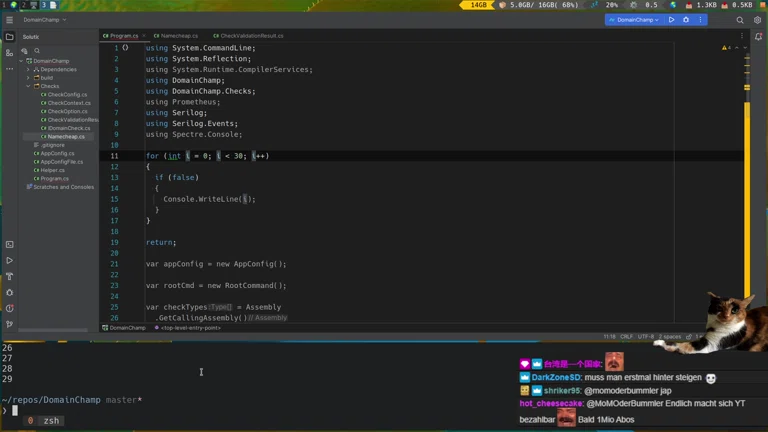Image resolution: width=768 pixels, height=432 pixels.
Task: Select Scratches and Consoles node
Action: coord(60,187)
